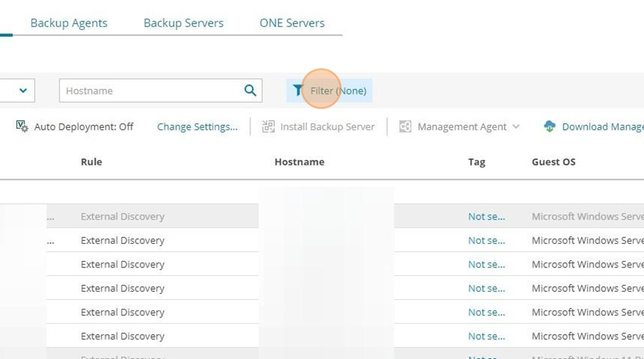Click the Management Agent icon

point(405,127)
